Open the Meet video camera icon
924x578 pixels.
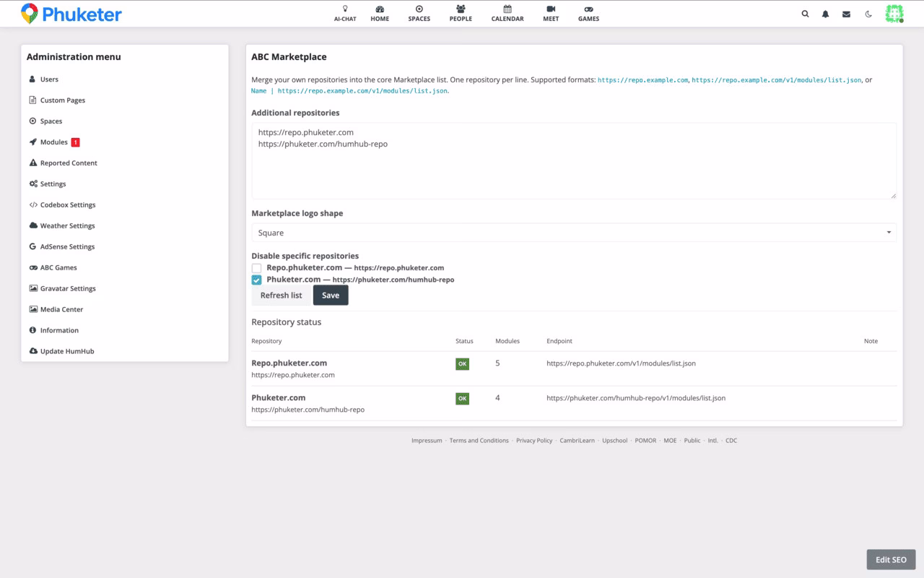click(x=551, y=9)
